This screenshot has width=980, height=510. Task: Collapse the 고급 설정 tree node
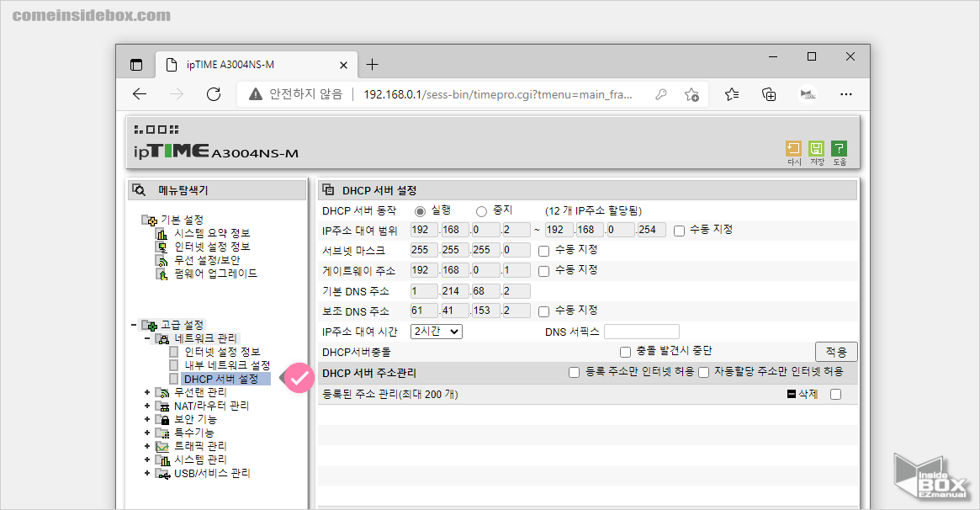(134, 325)
